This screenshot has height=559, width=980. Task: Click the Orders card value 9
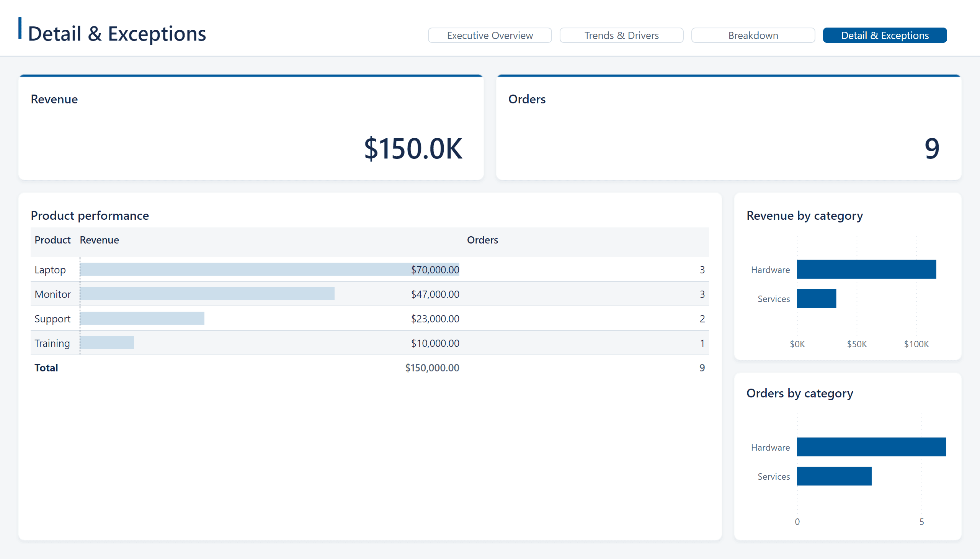pos(932,149)
